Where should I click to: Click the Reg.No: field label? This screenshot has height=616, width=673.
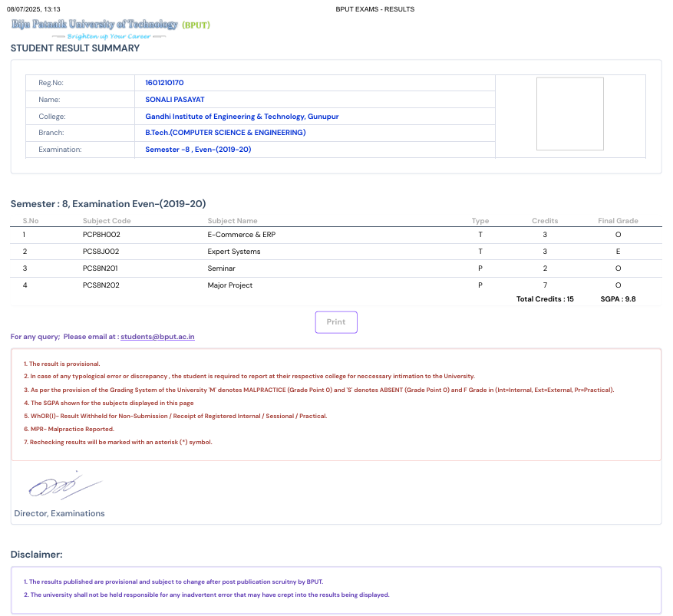pos(51,83)
